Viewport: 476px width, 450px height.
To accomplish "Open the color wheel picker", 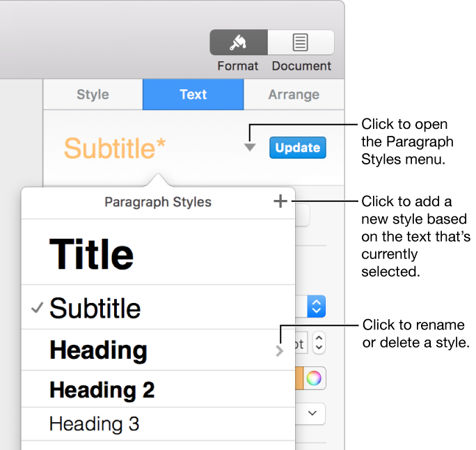I will [x=314, y=378].
